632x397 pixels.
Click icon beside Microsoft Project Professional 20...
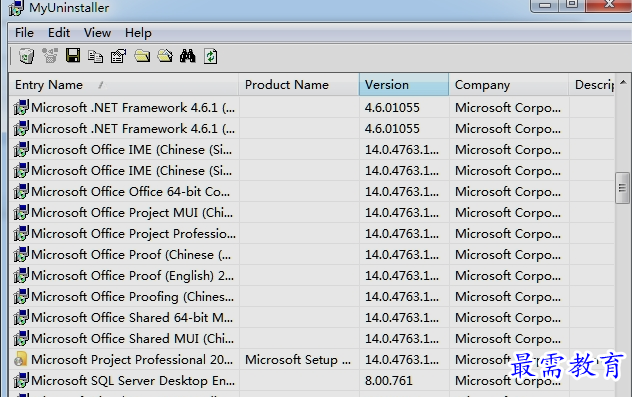tap(21, 359)
